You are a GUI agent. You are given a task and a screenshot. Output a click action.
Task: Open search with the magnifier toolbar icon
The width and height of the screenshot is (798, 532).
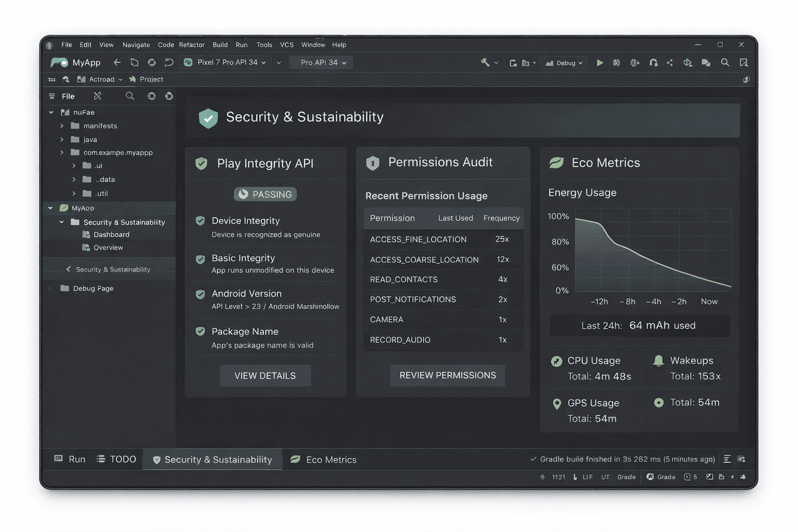click(x=725, y=63)
